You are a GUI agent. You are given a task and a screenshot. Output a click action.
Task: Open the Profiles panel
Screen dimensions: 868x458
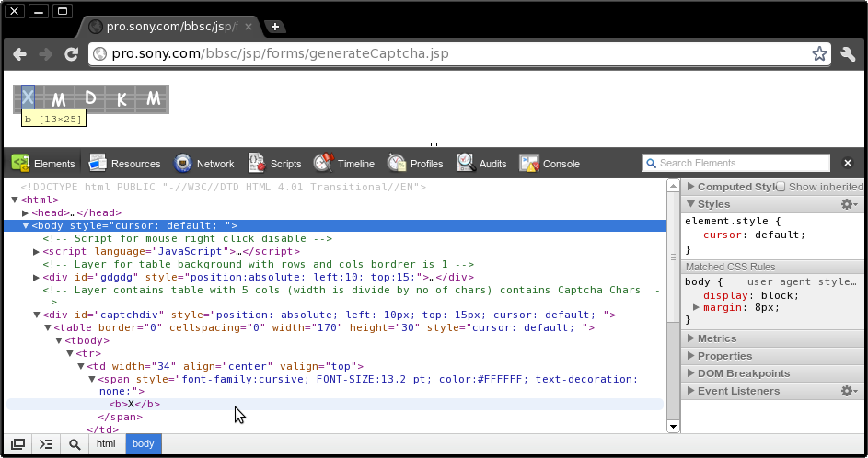(x=415, y=164)
